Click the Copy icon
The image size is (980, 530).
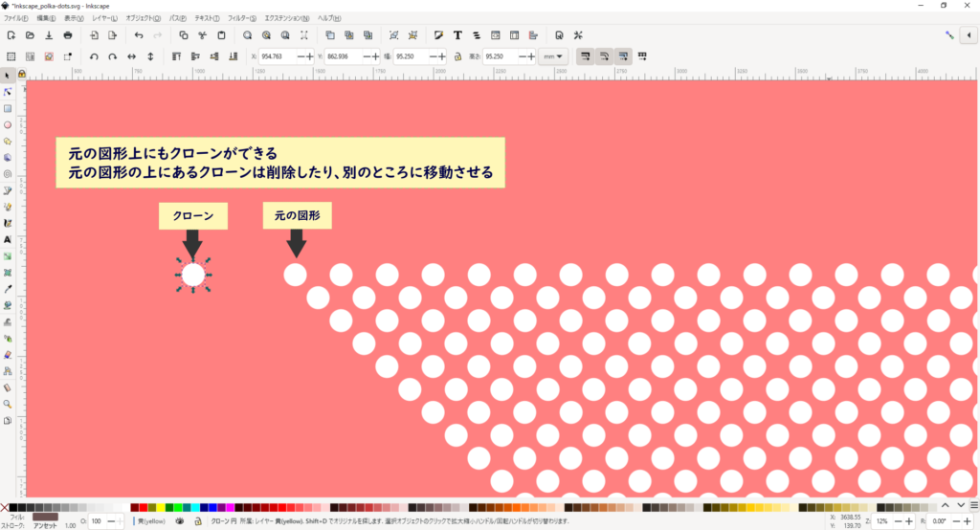click(x=184, y=35)
